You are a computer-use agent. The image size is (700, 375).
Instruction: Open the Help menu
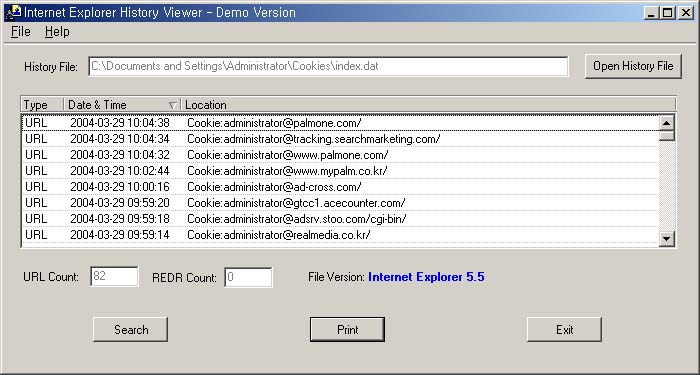[x=57, y=32]
